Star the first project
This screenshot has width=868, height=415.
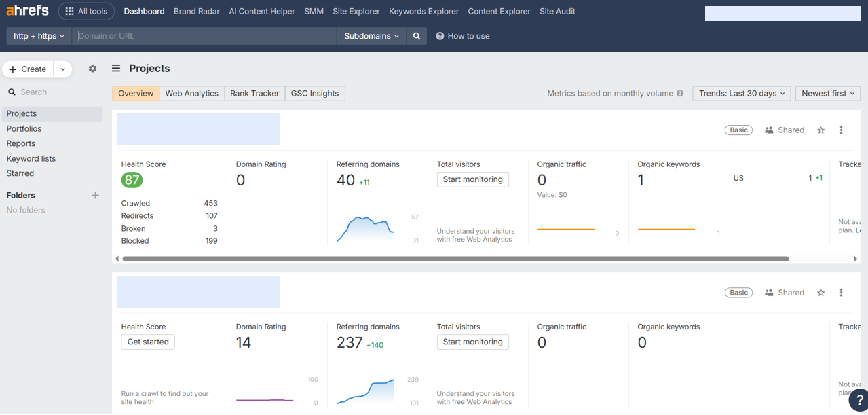(821, 130)
